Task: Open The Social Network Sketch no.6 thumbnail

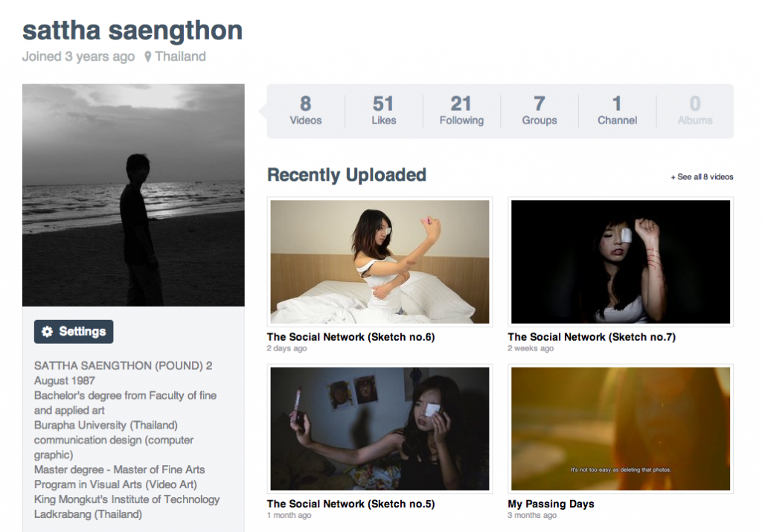Action: coord(380,262)
